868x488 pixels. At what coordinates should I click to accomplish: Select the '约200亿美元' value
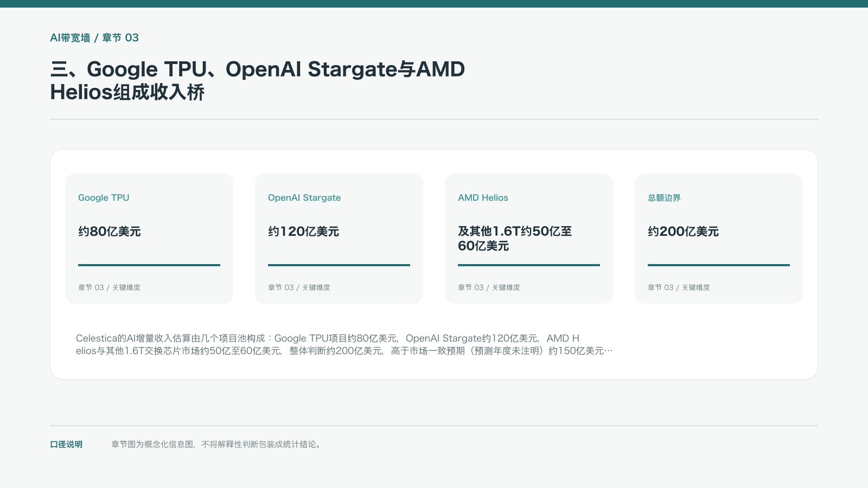click(684, 232)
